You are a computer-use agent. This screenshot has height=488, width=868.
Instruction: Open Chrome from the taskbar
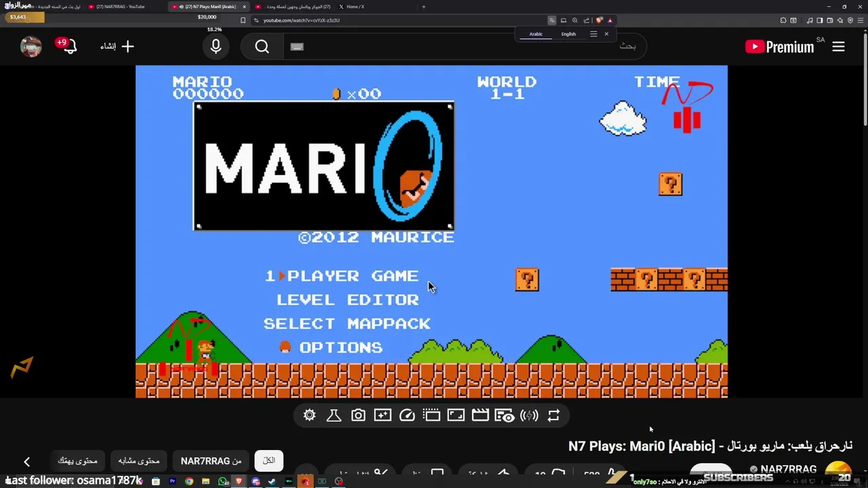coord(189,482)
